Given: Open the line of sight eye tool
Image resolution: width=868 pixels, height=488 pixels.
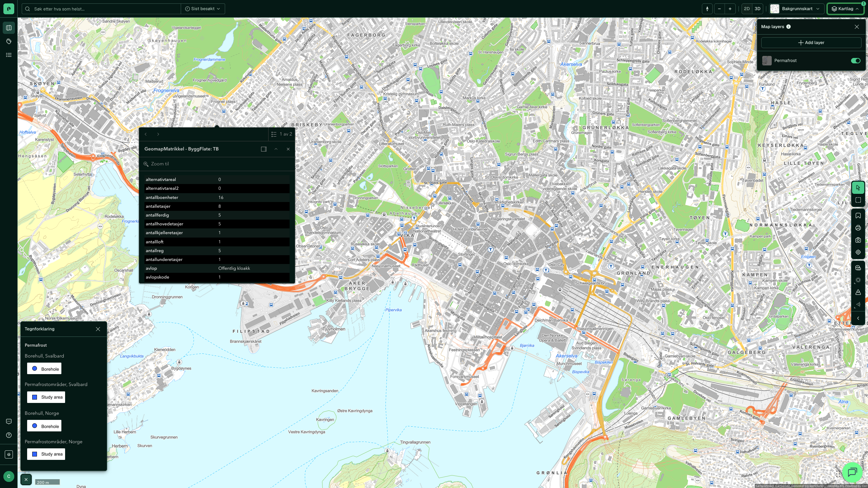Looking at the screenshot, I should pos(858,305).
